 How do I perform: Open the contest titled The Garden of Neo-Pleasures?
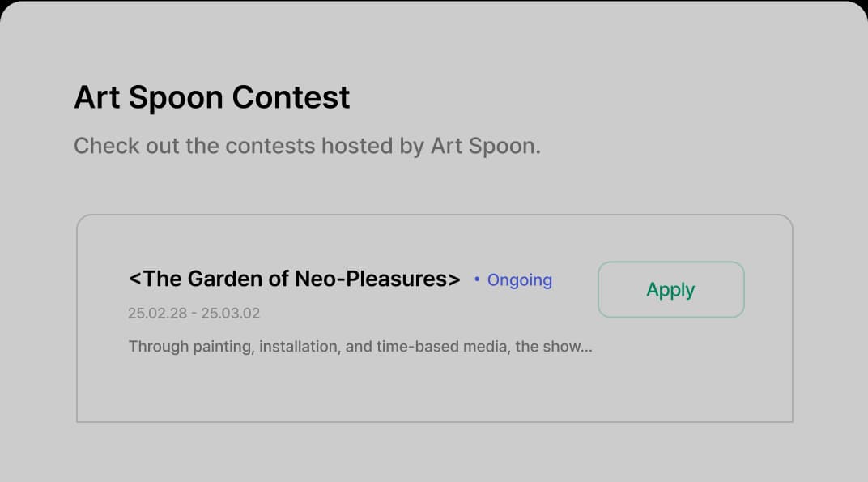[293, 279]
